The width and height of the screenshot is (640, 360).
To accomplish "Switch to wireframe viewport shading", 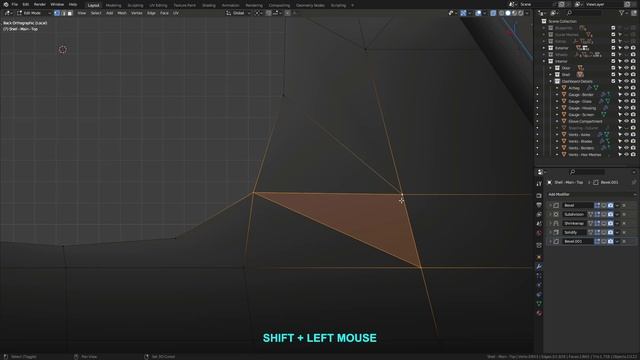I will pos(501,13).
